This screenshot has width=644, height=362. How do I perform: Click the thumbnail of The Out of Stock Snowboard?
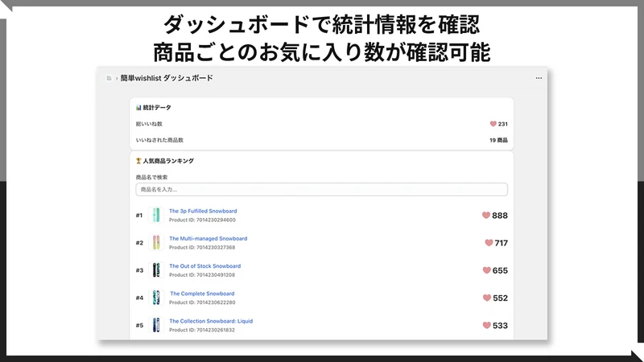click(x=156, y=270)
